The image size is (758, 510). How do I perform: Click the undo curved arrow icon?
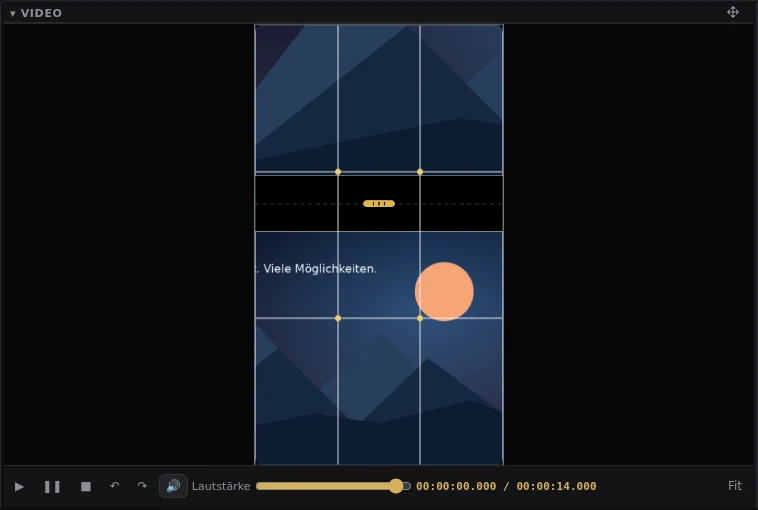(115, 485)
